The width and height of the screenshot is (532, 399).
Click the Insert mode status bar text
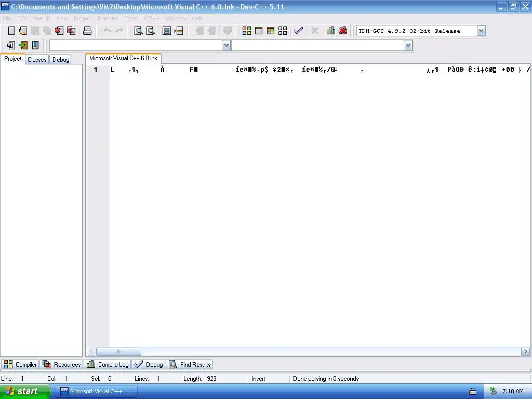click(x=258, y=379)
